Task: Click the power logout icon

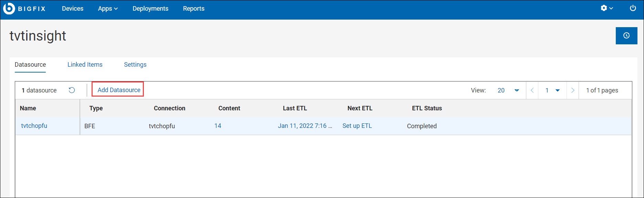Action: coord(633,8)
